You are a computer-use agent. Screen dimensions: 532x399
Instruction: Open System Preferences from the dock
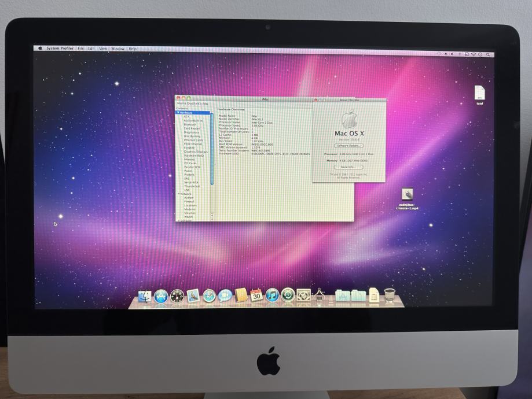(x=303, y=295)
